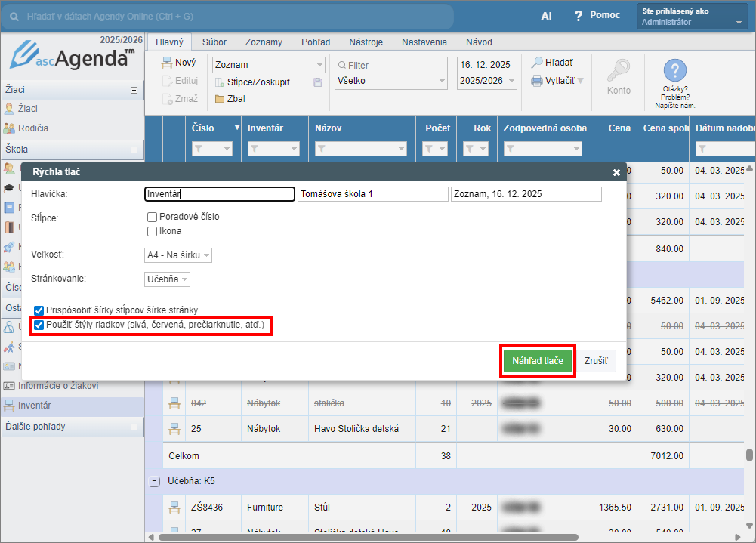Image resolution: width=756 pixels, height=543 pixels.
Task: Enable the Poradové číslo checkbox
Action: pyautogui.click(x=153, y=218)
